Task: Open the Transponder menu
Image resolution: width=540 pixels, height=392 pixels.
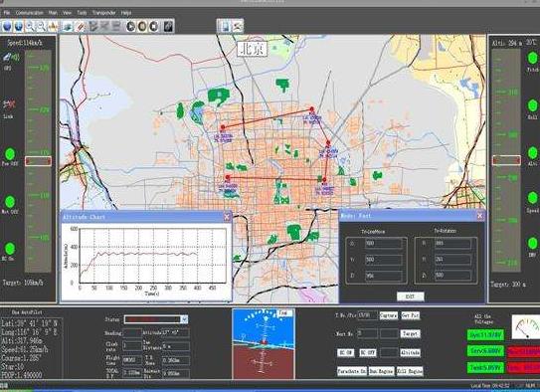Action: click(104, 13)
